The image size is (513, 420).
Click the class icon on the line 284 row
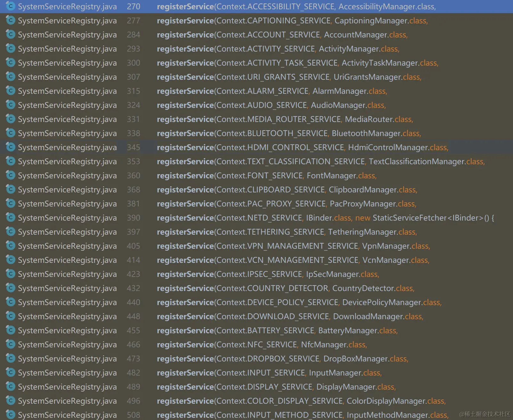[11, 35]
